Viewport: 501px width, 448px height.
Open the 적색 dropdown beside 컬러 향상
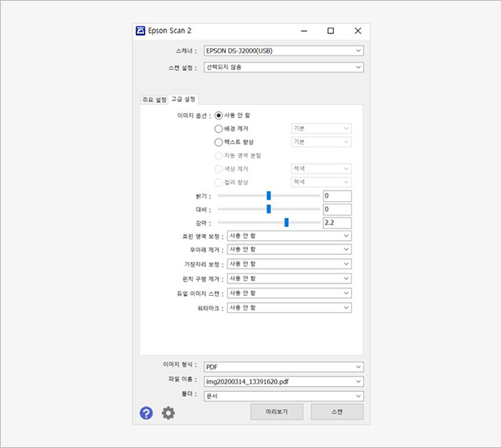coord(322,182)
